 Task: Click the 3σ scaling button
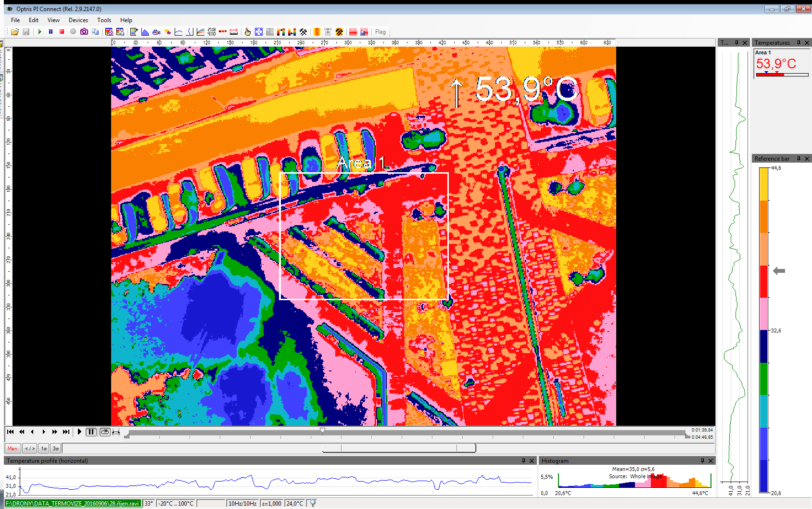coord(56,448)
